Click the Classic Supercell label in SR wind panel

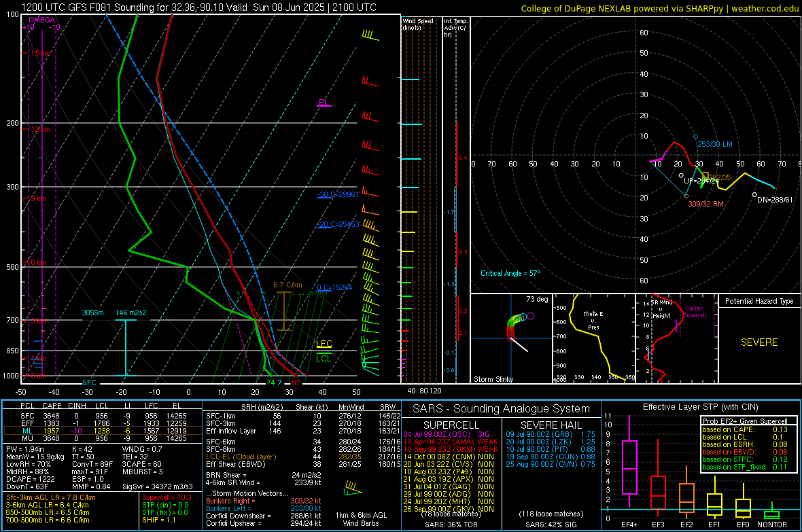tap(694, 312)
